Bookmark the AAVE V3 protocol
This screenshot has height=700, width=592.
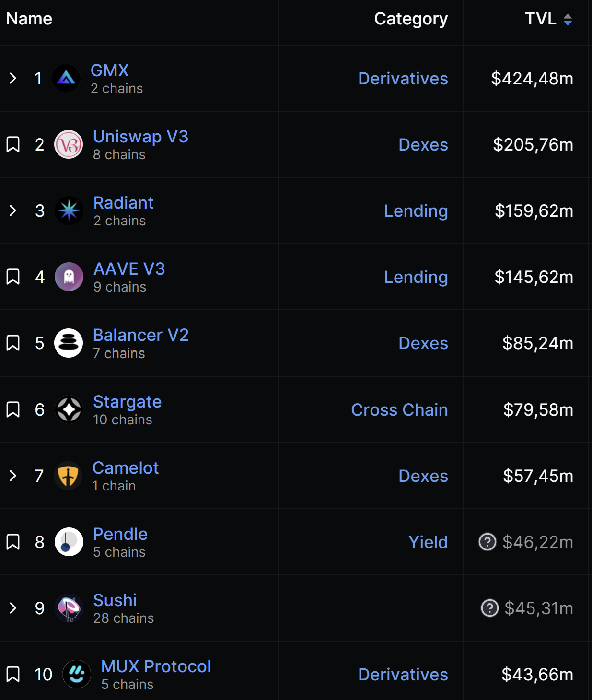(x=13, y=277)
